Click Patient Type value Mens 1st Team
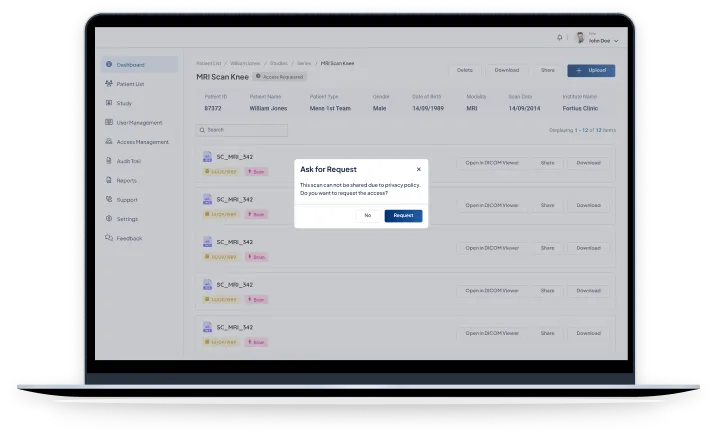 point(330,108)
